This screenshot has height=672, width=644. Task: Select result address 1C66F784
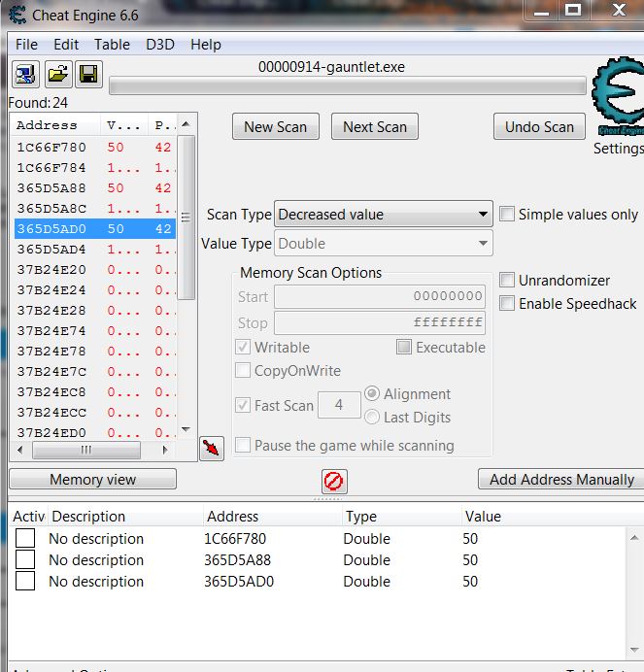click(x=51, y=168)
